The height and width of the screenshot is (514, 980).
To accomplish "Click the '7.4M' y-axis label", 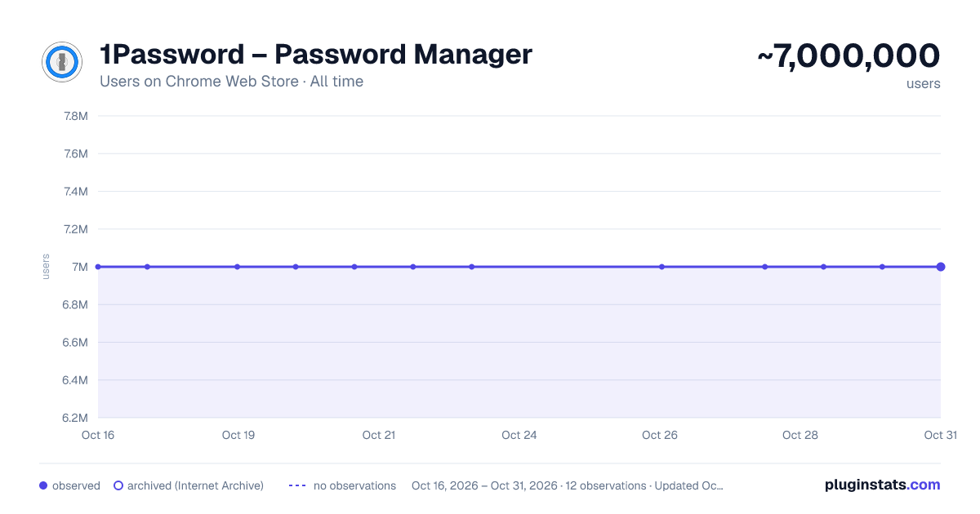I will (75, 192).
